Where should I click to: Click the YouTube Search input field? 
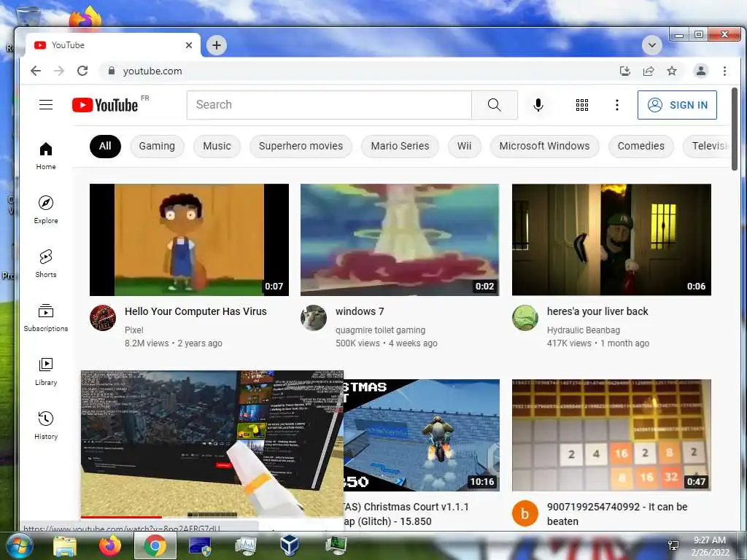click(329, 105)
